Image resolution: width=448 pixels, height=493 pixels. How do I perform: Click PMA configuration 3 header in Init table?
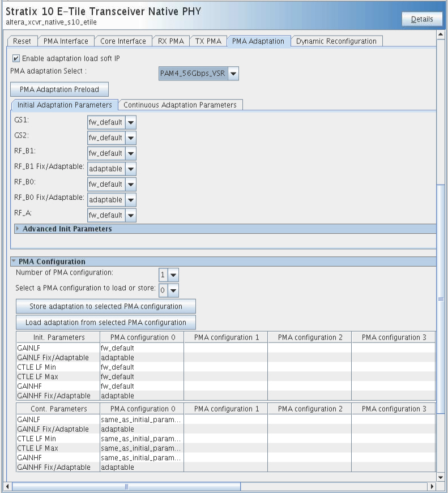point(393,337)
